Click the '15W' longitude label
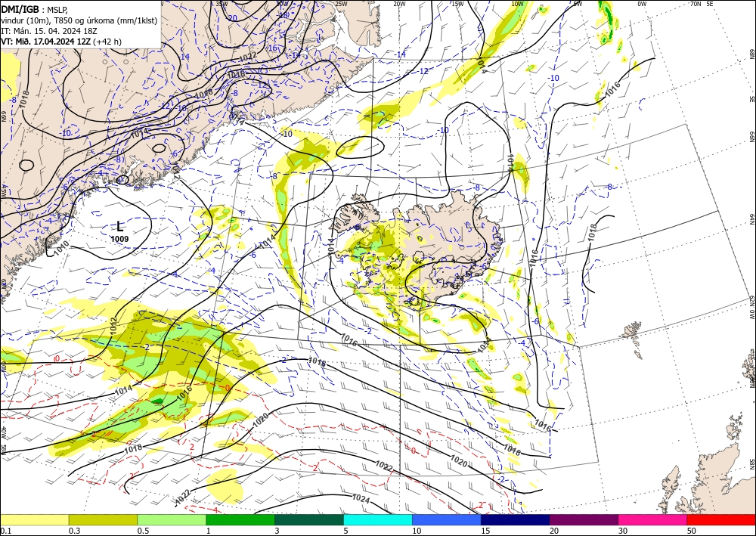This screenshot has width=756, height=536. coord(457,4)
